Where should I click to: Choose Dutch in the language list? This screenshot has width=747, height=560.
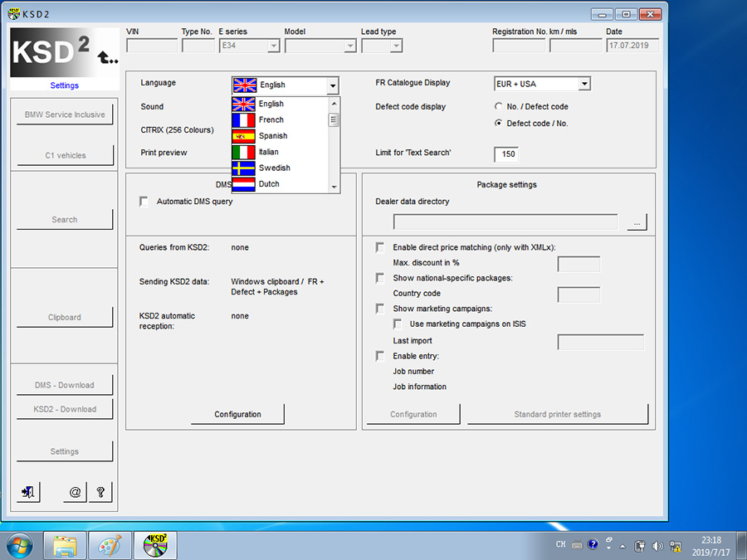click(x=281, y=184)
